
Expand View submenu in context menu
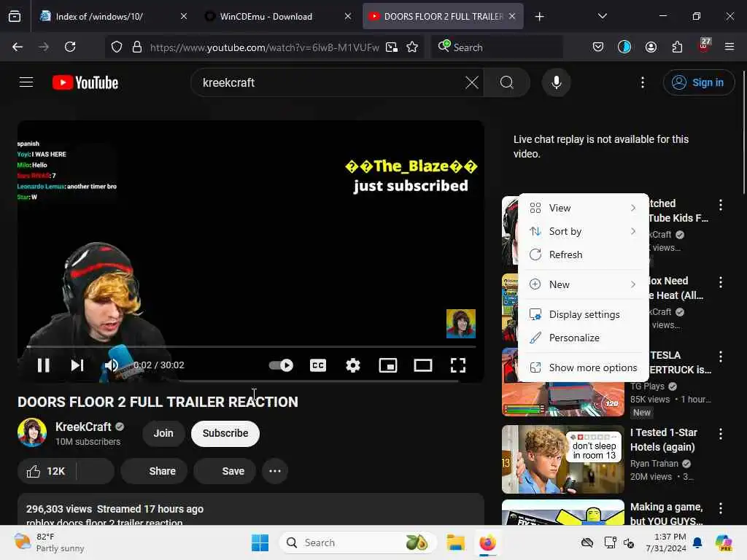[x=583, y=208]
